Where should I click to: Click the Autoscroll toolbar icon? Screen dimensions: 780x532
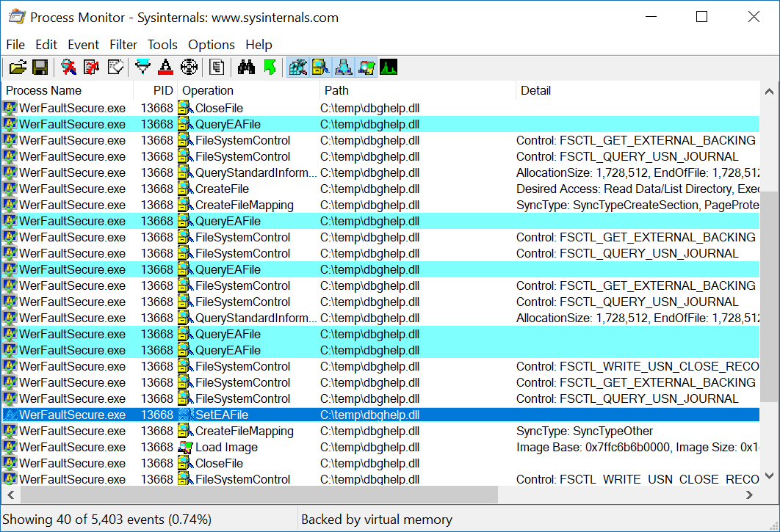(92, 68)
